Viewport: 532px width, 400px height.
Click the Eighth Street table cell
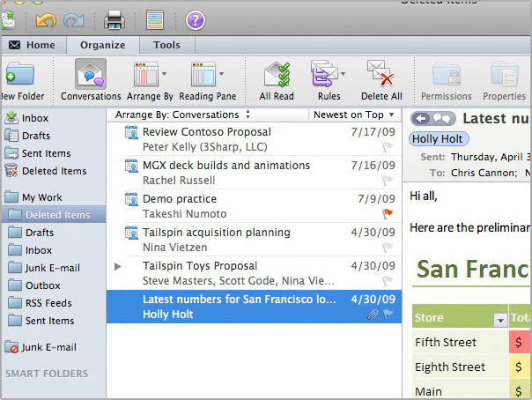(x=461, y=367)
